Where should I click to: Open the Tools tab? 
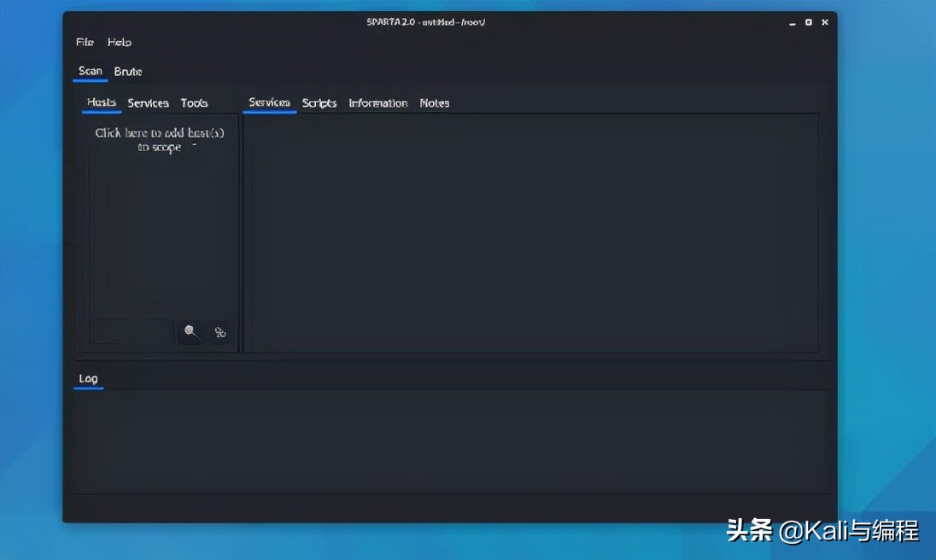click(194, 103)
